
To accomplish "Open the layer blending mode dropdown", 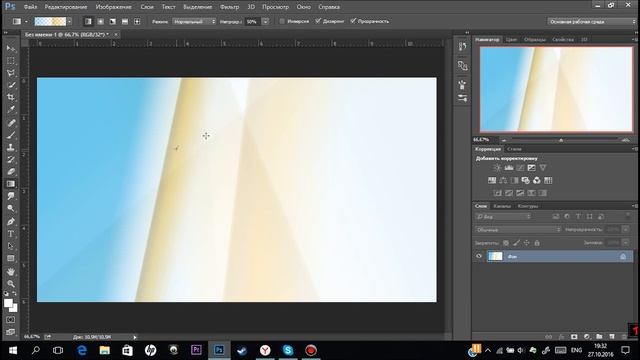I will [518, 229].
